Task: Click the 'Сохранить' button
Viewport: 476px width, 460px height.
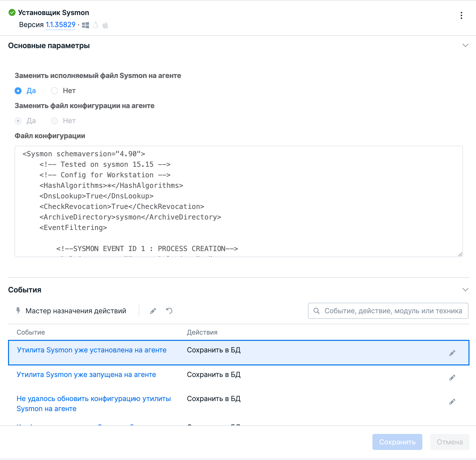Action: [x=397, y=442]
